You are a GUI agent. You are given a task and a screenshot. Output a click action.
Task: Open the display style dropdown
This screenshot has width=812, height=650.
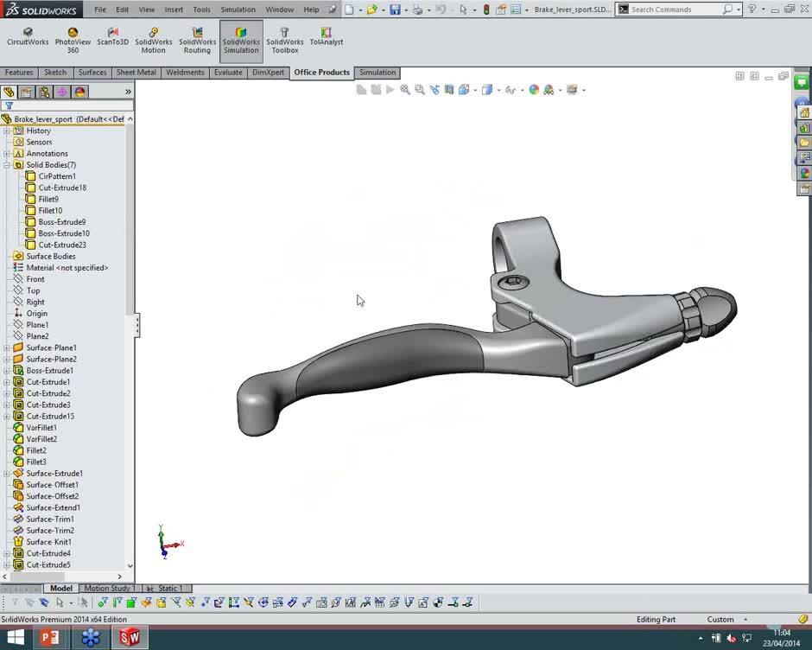pos(498,90)
